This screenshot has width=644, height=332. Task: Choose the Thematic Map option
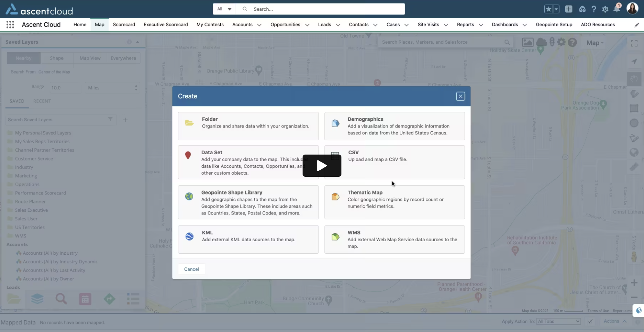click(x=395, y=202)
